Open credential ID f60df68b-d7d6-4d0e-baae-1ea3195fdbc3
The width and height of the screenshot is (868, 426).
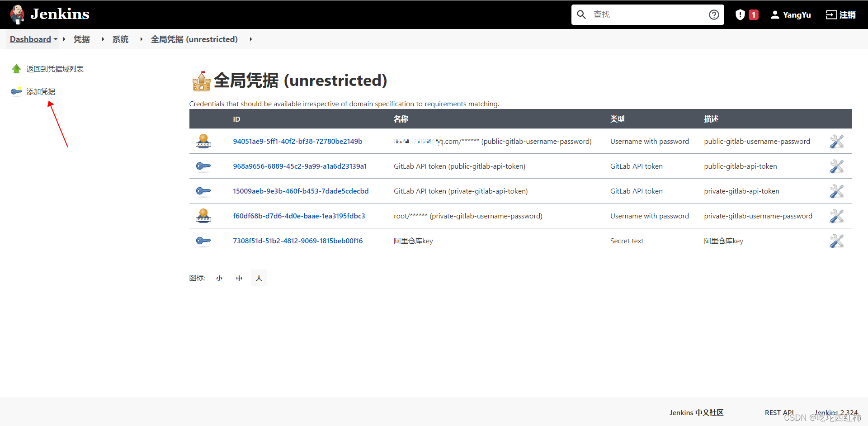tap(299, 216)
